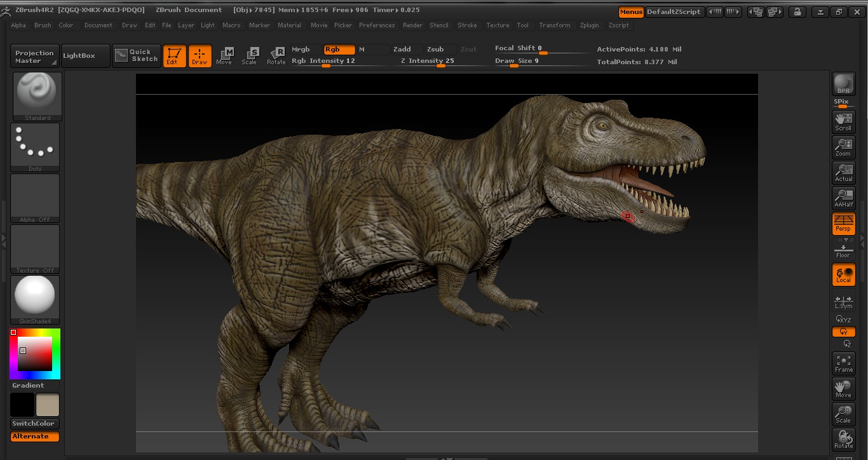Image resolution: width=868 pixels, height=460 pixels.
Task: Open the Standard brush picker
Action: (36, 95)
